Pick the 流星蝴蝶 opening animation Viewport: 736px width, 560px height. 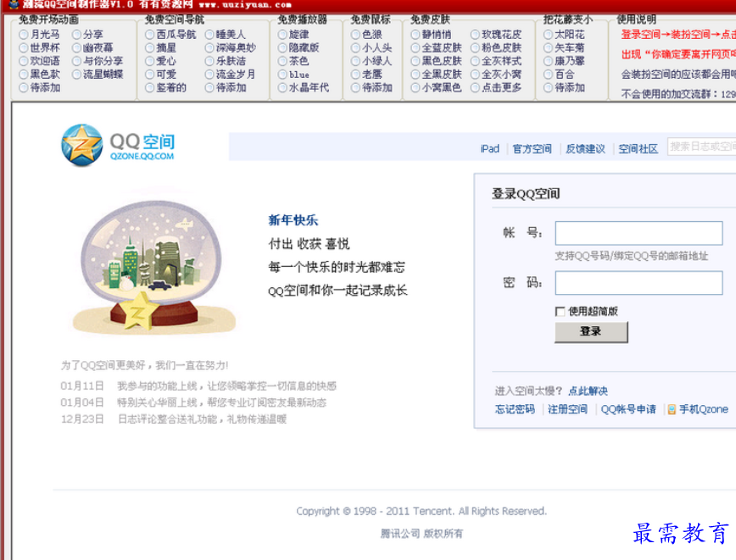[76, 74]
